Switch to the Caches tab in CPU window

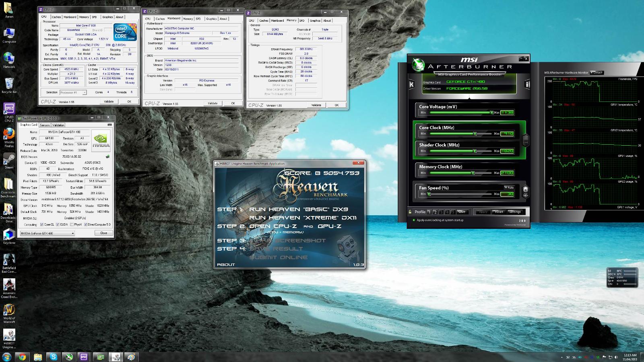pos(56,17)
